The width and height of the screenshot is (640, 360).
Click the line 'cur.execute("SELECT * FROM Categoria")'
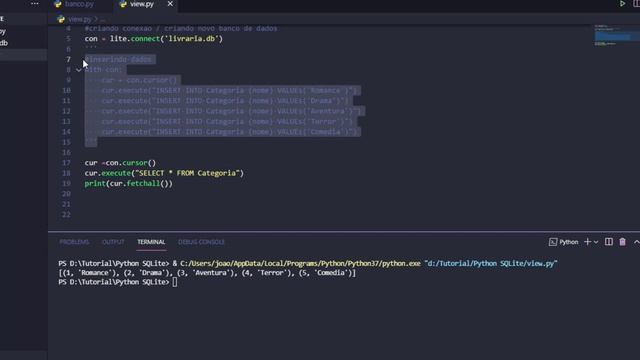coord(164,173)
